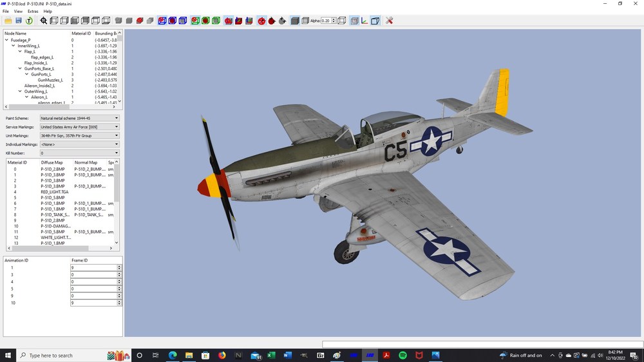Open the Paint Scheme dropdown

click(x=79, y=118)
